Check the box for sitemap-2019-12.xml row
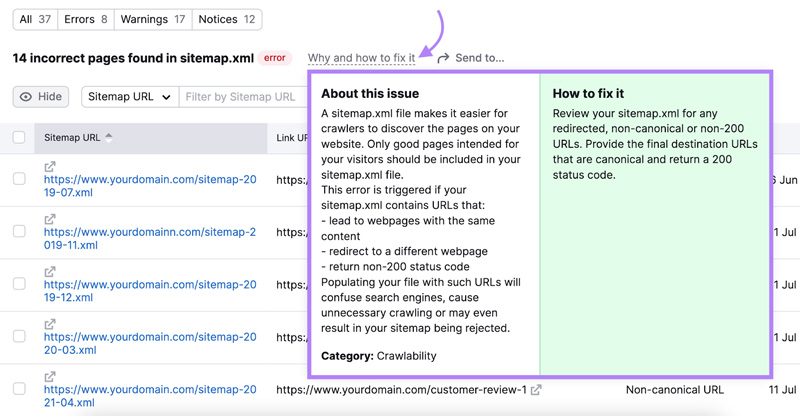Viewport: 800px width, 416px height. click(x=19, y=284)
